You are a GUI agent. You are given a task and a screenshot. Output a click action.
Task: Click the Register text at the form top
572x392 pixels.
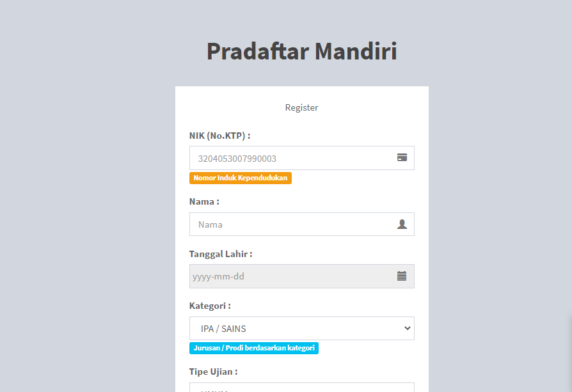301,107
